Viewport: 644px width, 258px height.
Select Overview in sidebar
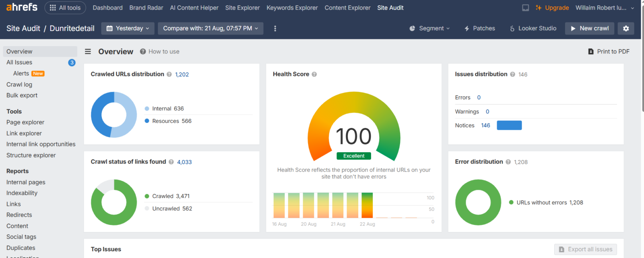tap(40, 51)
